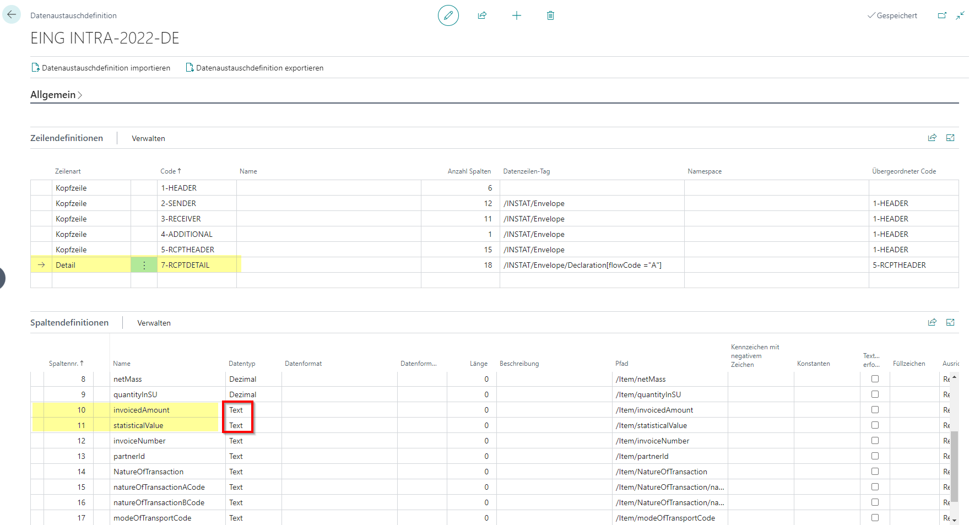Delete the record using the trash icon
This screenshot has height=525, width=980.
tap(550, 15)
